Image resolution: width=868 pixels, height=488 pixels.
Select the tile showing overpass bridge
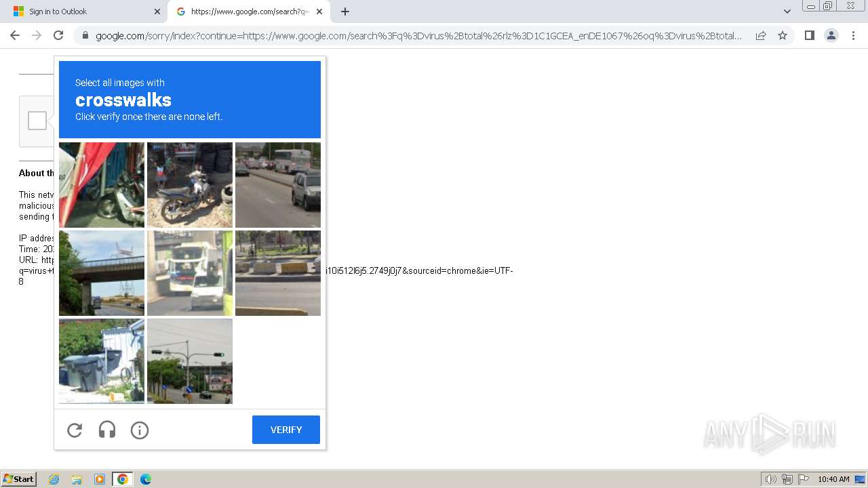tap(102, 273)
